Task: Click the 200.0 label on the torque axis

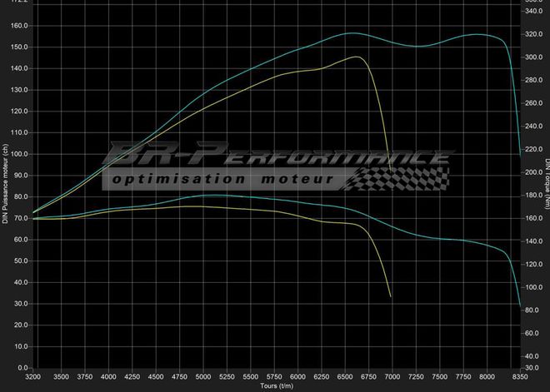Action: [532, 172]
